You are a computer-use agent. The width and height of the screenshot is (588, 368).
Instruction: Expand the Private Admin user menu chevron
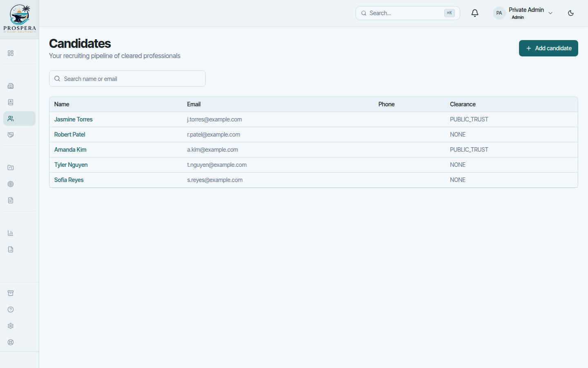coord(550,13)
